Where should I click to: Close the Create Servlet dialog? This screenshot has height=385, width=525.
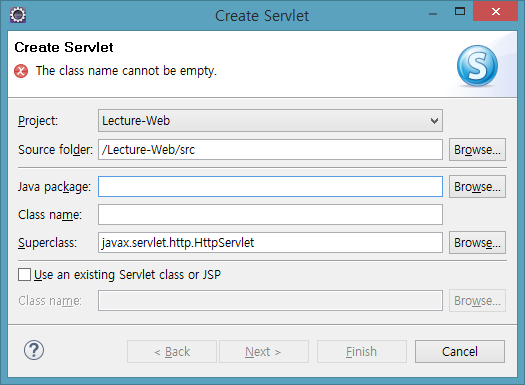pos(496,12)
